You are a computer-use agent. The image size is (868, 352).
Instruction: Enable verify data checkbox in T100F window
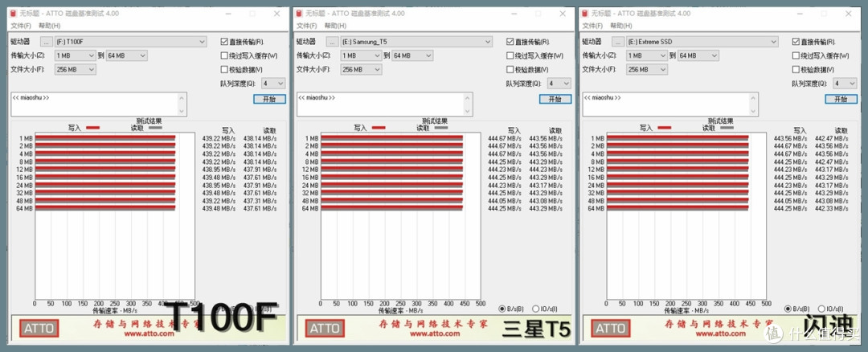click(x=224, y=70)
